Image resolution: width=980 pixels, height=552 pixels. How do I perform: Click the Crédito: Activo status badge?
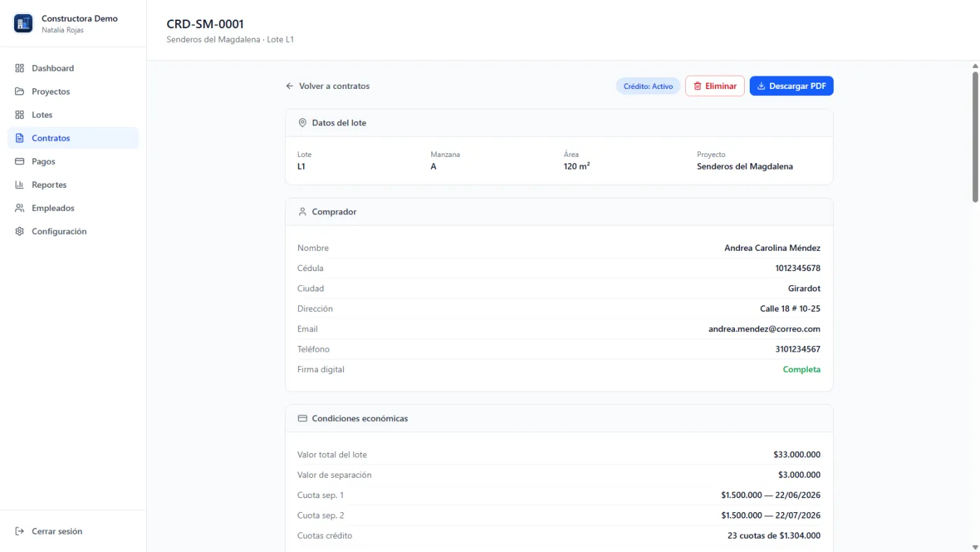[648, 86]
